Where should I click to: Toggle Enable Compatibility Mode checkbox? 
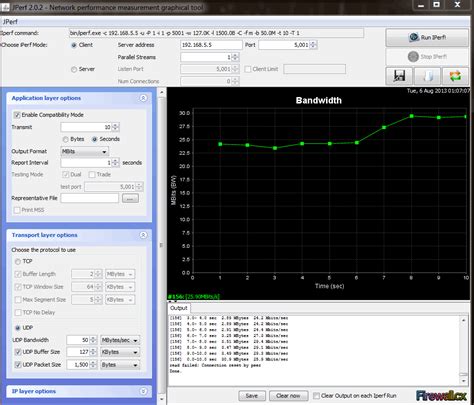[x=17, y=115]
